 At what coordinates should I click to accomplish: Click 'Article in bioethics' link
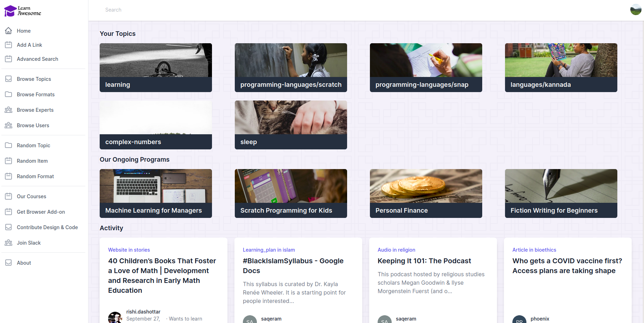[534, 250]
